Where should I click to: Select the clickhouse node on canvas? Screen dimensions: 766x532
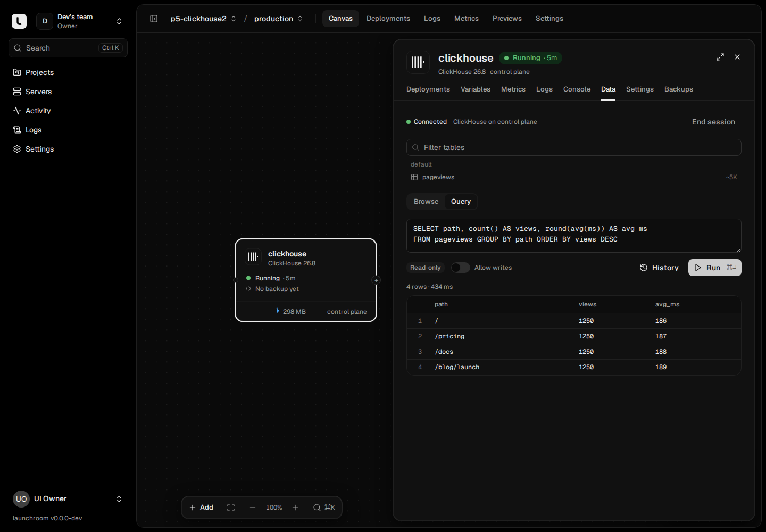(x=306, y=280)
